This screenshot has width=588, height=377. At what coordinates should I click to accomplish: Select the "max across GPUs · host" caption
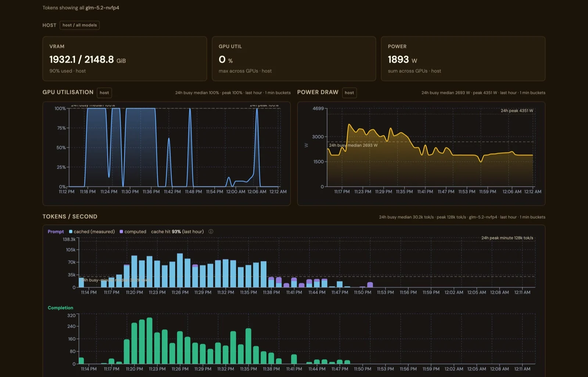click(x=245, y=71)
